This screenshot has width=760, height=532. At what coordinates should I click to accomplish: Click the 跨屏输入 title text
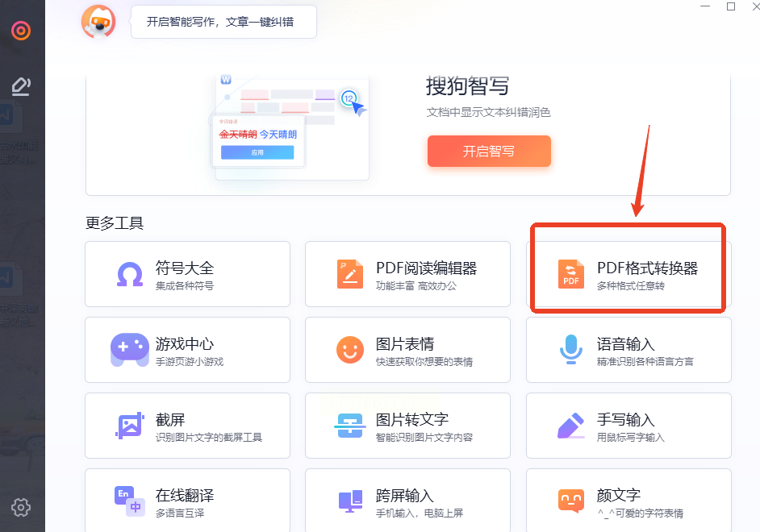click(x=405, y=495)
